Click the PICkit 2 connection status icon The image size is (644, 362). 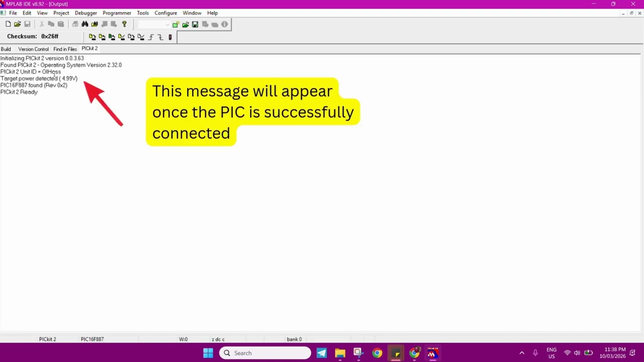(170, 37)
